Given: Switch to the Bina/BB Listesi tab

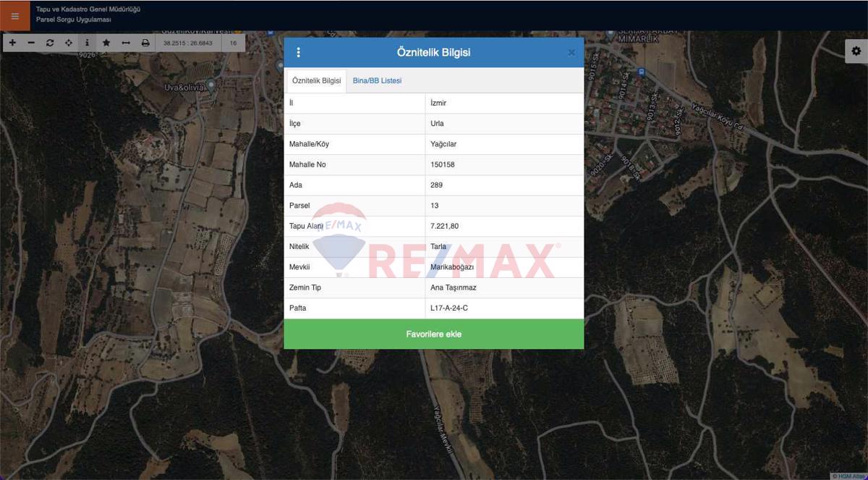Looking at the screenshot, I should coord(375,80).
